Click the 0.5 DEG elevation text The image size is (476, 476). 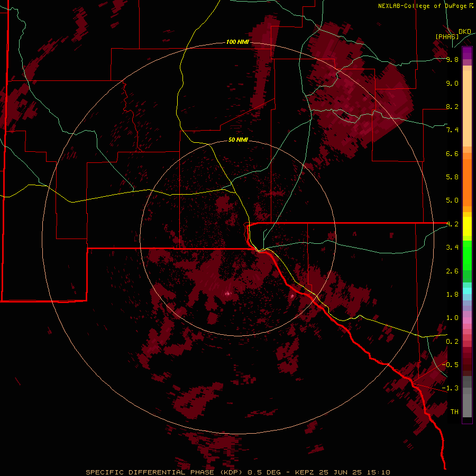[264, 472]
